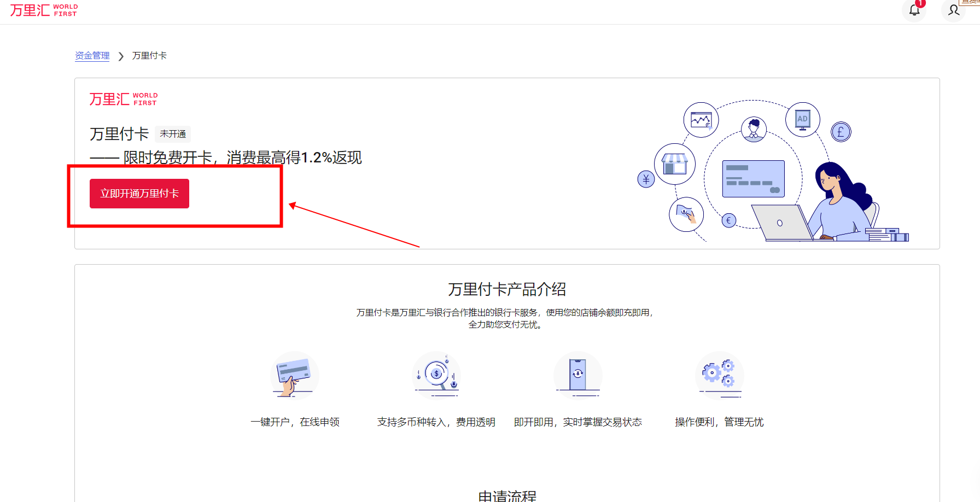This screenshot has height=502, width=980.
Task: Open the notification bell icon
Action: click(914, 10)
